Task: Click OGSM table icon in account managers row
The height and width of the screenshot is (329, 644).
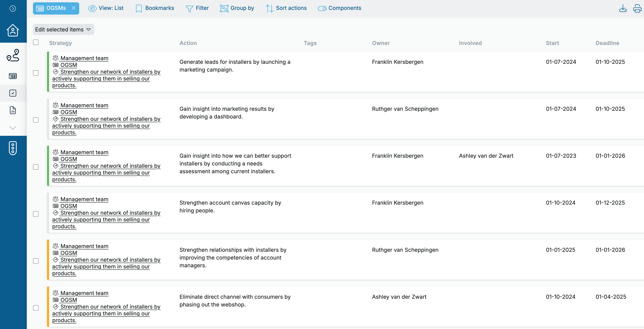Action: [x=56, y=253]
